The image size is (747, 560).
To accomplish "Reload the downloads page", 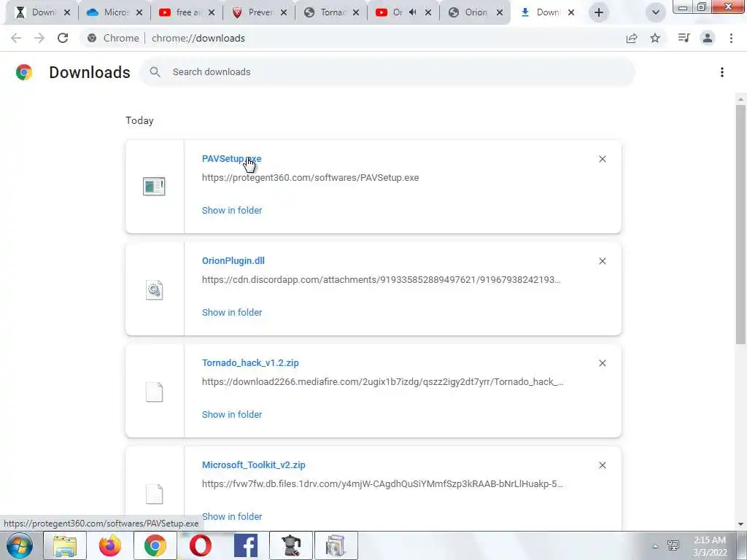I will click(63, 38).
